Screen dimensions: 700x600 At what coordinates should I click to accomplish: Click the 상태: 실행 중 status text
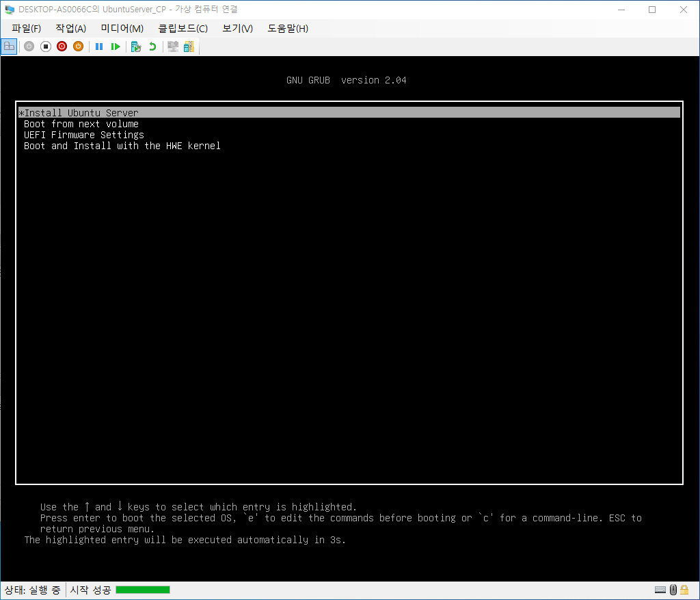point(32,590)
